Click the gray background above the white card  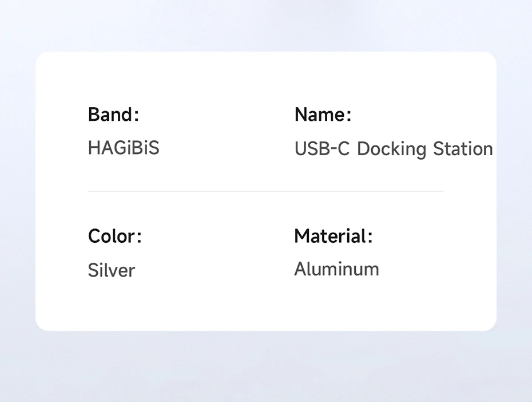[x=266, y=26]
